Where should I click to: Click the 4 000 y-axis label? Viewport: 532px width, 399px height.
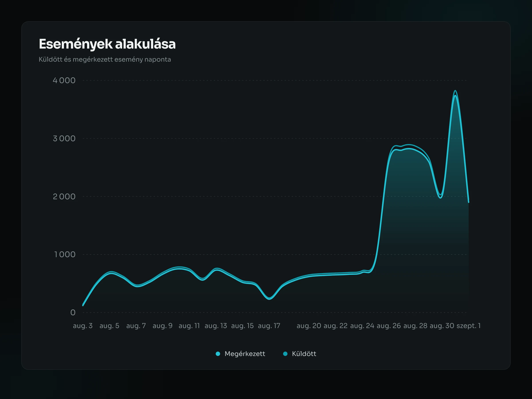(64, 80)
